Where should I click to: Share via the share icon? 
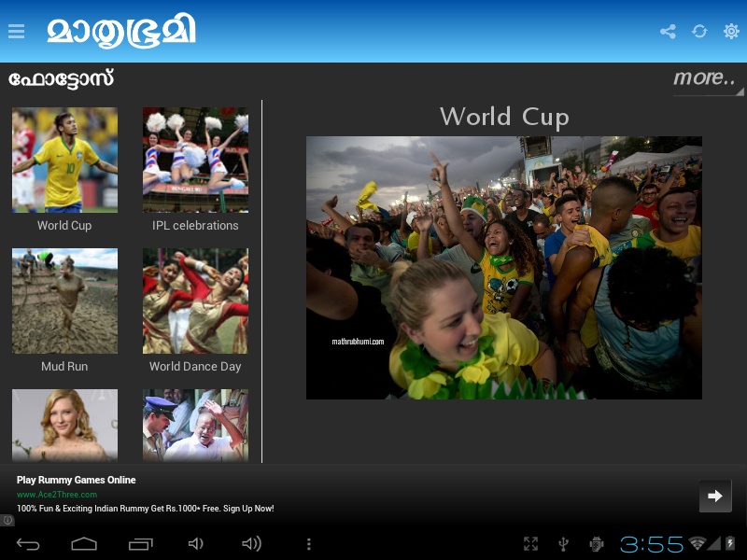668,32
